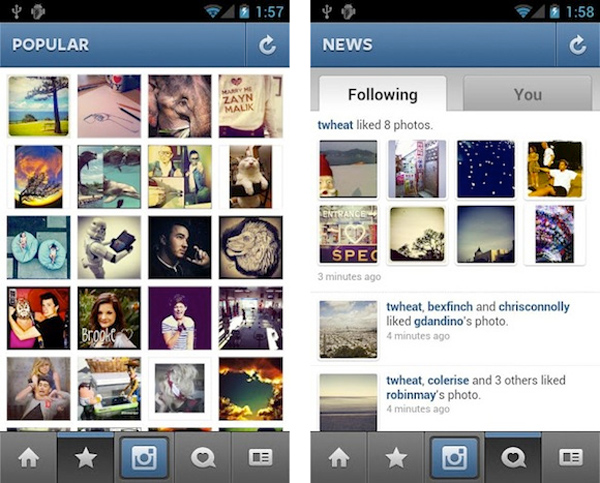The height and width of the screenshot is (483, 600).
Task: Tap the camera icon on News screen
Action: point(454,458)
